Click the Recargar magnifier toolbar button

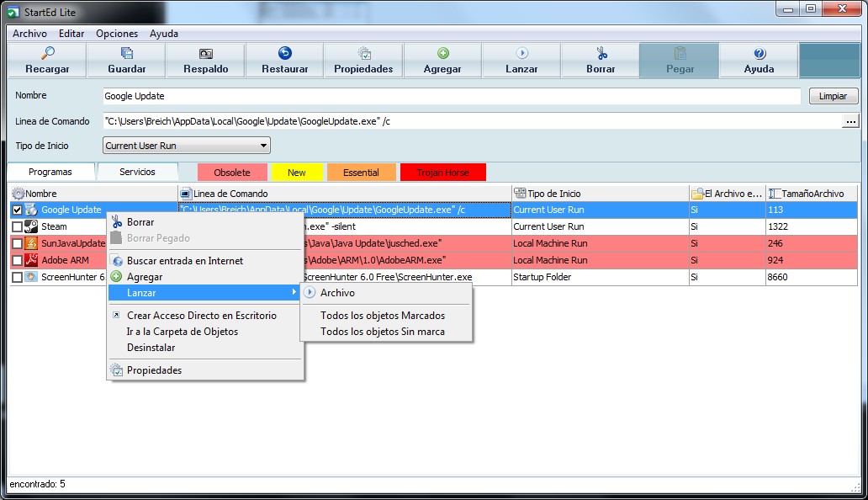[x=47, y=61]
